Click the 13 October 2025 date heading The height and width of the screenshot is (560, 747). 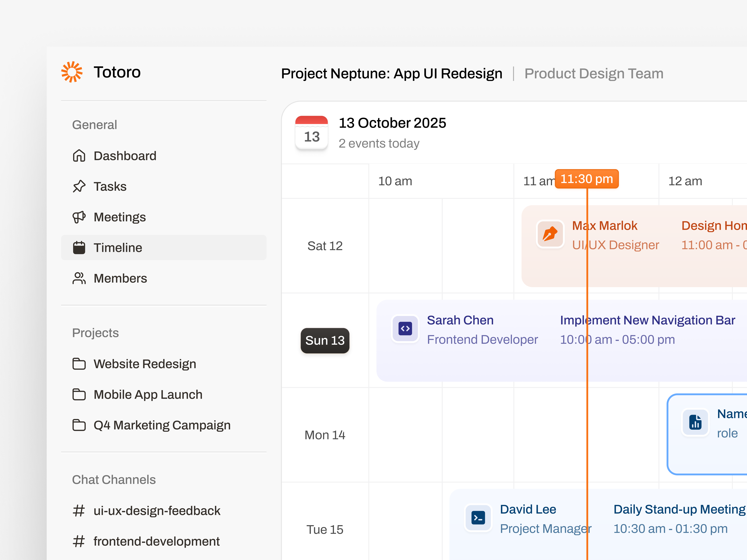click(392, 123)
